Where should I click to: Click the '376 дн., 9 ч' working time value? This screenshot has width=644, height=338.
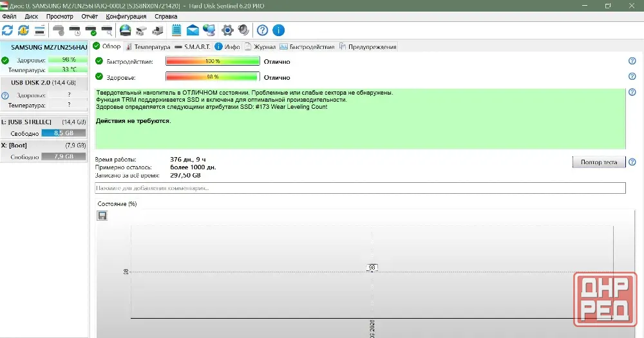pyautogui.click(x=188, y=160)
